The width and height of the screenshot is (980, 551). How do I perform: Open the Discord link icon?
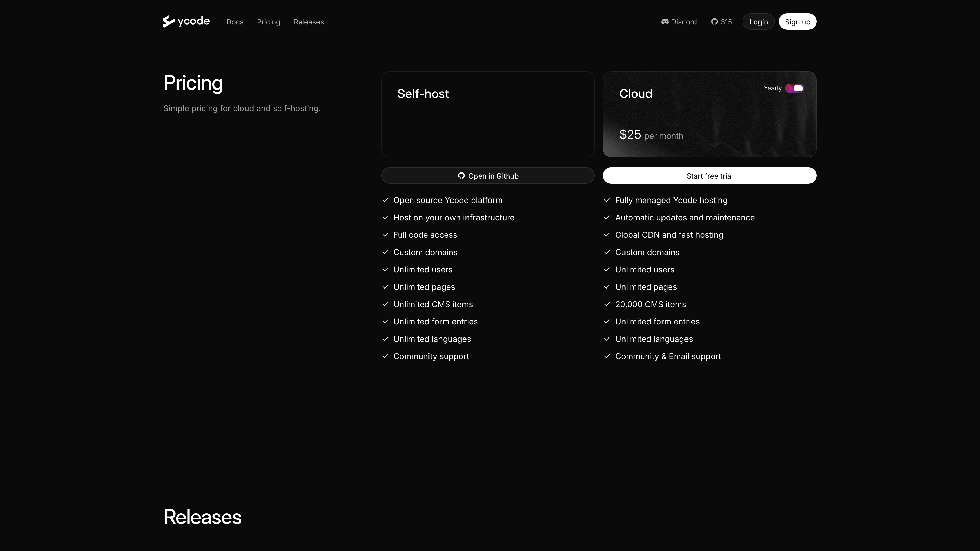coord(665,22)
